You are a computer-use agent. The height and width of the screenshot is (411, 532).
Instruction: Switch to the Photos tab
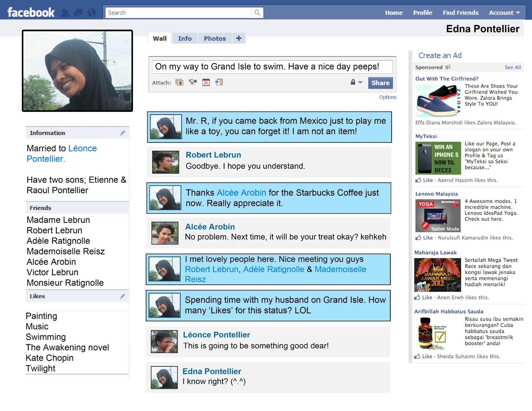point(215,38)
